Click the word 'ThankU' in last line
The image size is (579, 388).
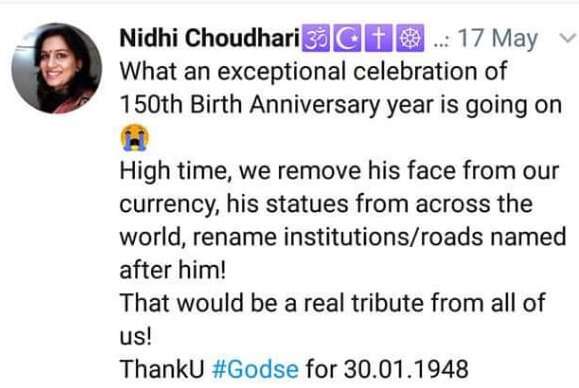pos(162,369)
